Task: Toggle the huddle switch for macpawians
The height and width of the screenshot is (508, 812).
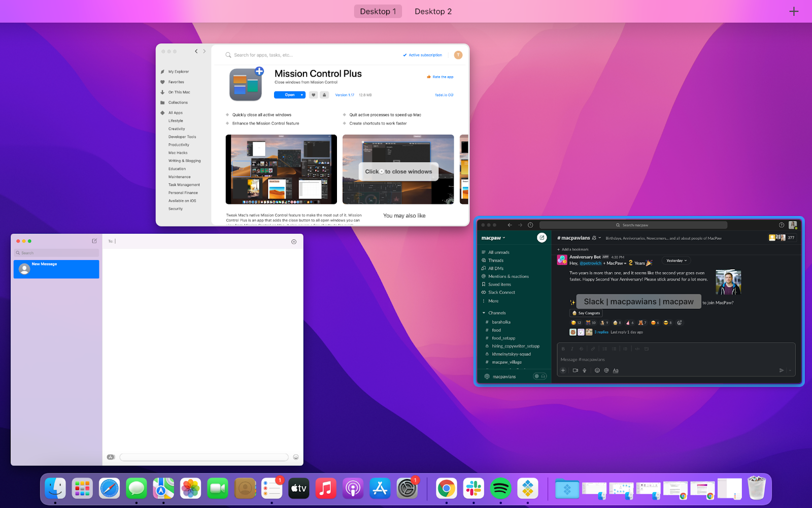Action: point(540,376)
